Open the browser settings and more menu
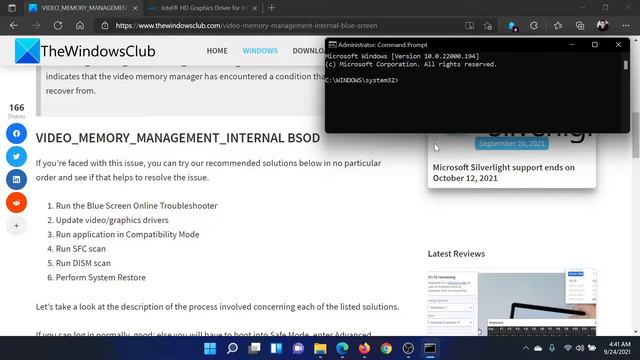This screenshot has height=360, width=640. [x=626, y=26]
